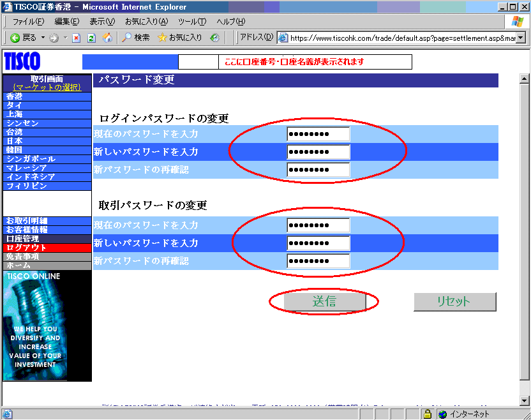Open the 編集(E) menu

point(67,22)
